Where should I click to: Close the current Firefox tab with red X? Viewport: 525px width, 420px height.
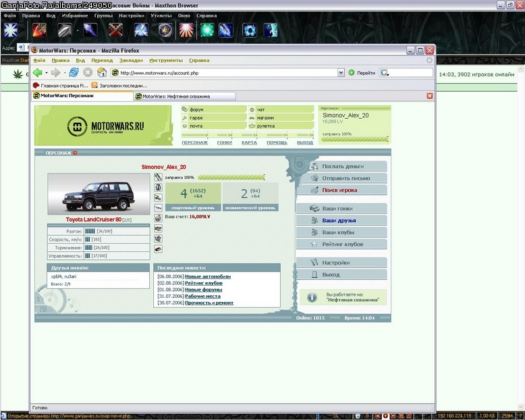pyautogui.click(x=430, y=96)
